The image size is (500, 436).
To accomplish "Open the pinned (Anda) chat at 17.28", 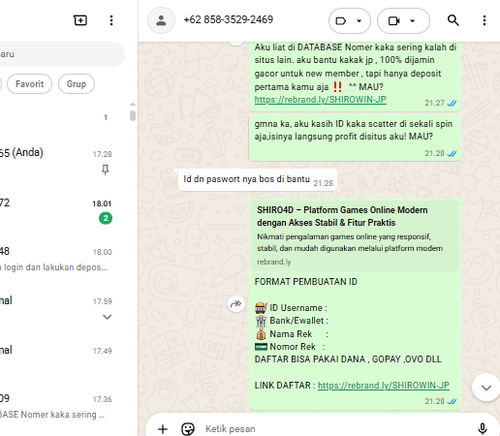I will pyautogui.click(x=63, y=161).
